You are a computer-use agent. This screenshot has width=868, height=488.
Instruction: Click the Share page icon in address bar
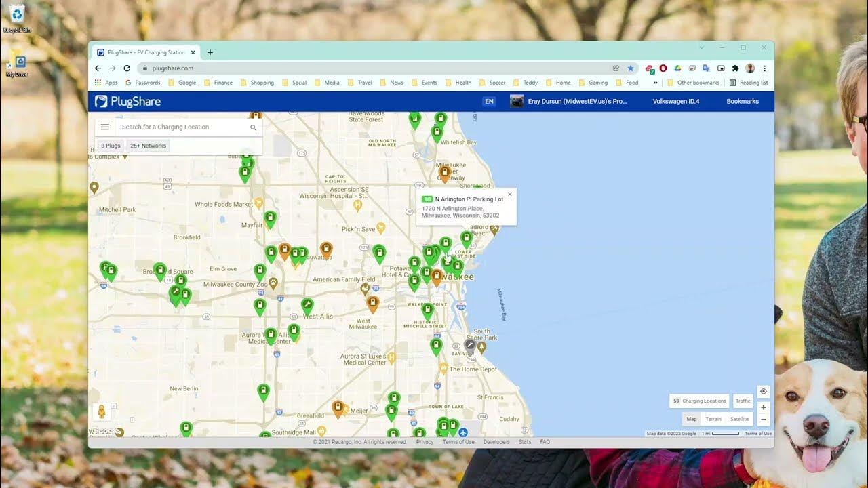coord(616,68)
